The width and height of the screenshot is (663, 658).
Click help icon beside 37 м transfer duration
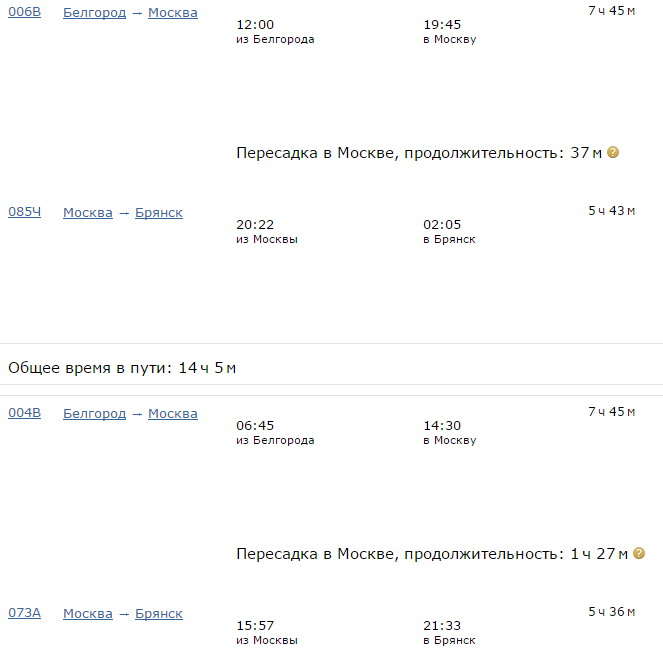click(613, 152)
